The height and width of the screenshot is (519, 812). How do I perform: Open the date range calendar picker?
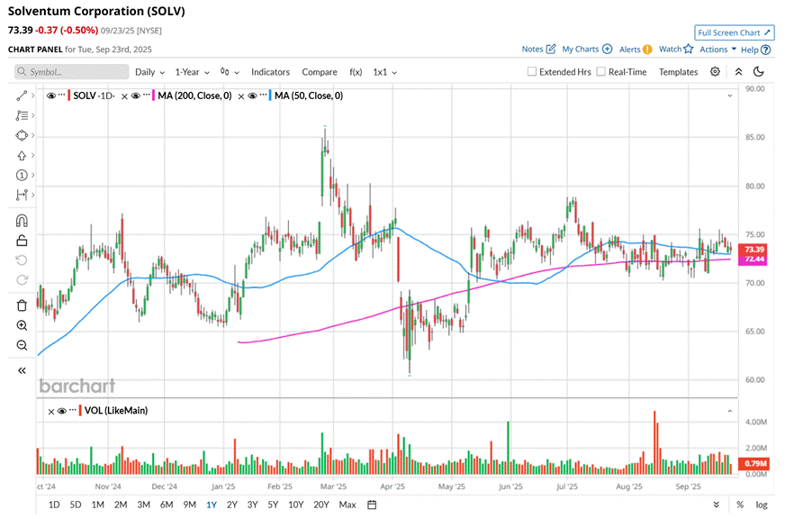point(372,505)
